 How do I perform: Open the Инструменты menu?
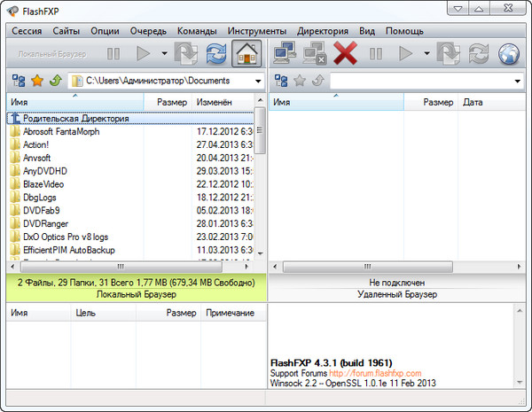[x=257, y=30]
